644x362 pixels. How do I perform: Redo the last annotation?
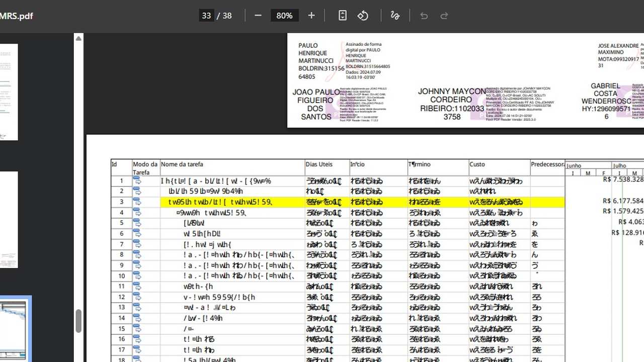click(x=444, y=16)
